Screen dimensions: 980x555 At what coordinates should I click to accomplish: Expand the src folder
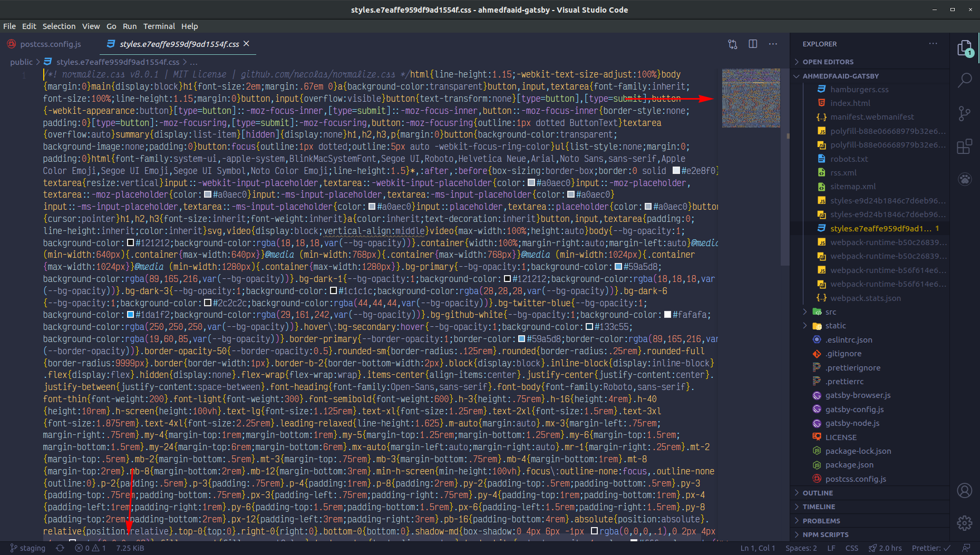[830, 312]
